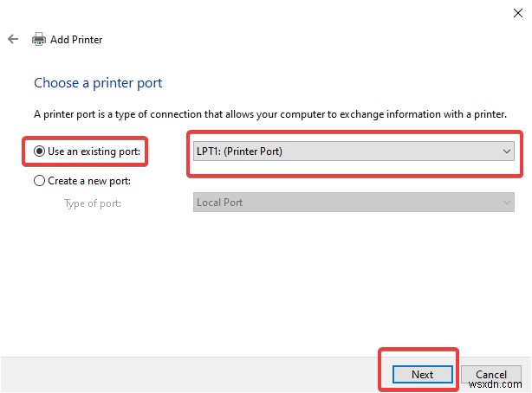Click the 'LPT1: (Printer Port)' text in the combo box
This screenshot has width=532, height=393.
(x=241, y=151)
